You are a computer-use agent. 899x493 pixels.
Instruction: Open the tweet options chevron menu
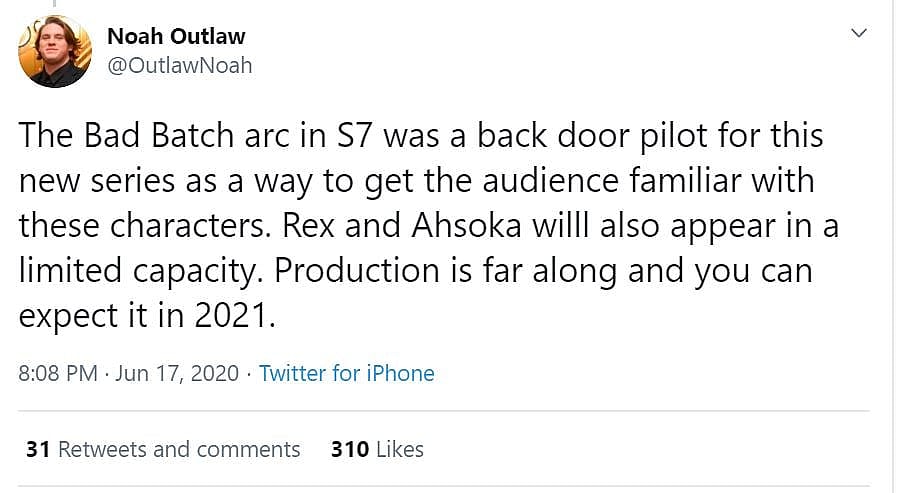coord(858,34)
